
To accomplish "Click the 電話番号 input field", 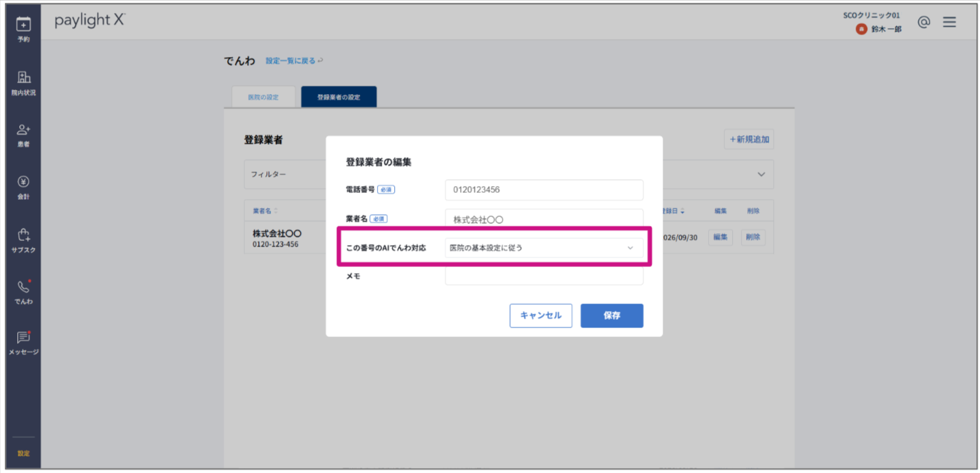I will tap(544, 189).
